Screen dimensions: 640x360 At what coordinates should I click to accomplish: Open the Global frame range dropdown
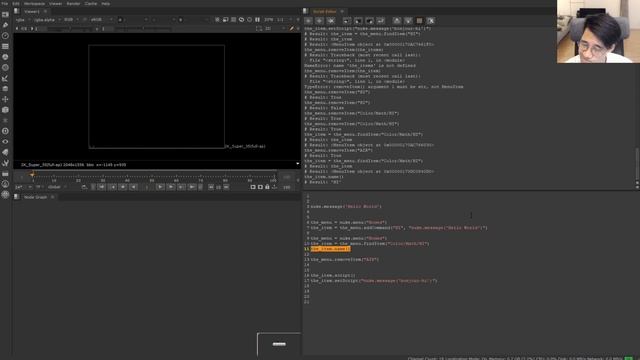pos(57,187)
